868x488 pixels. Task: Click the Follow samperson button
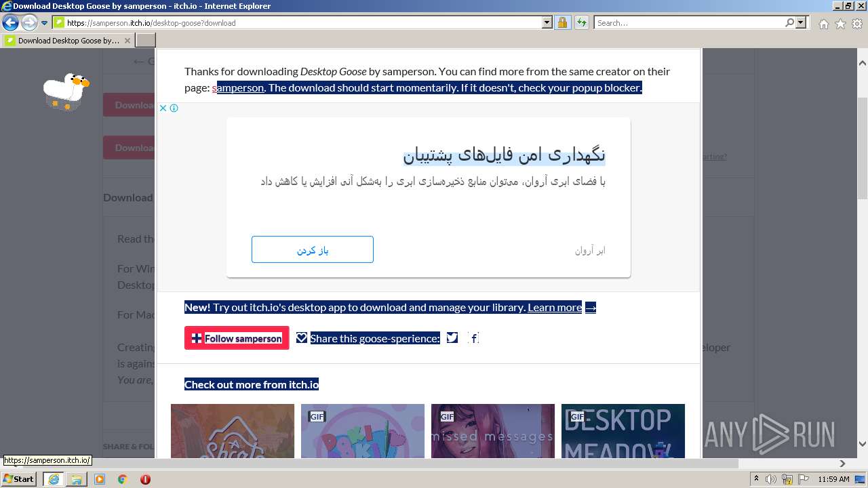pyautogui.click(x=237, y=338)
